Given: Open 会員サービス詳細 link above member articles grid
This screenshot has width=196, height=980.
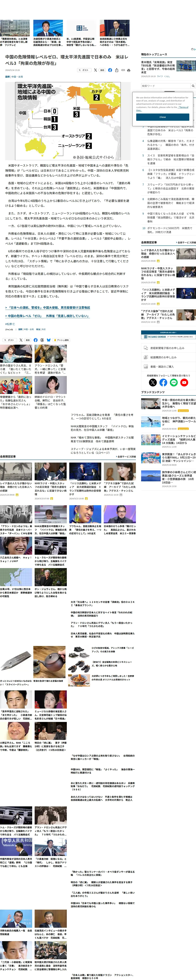Looking at the screenshot, I should (126, 457).
